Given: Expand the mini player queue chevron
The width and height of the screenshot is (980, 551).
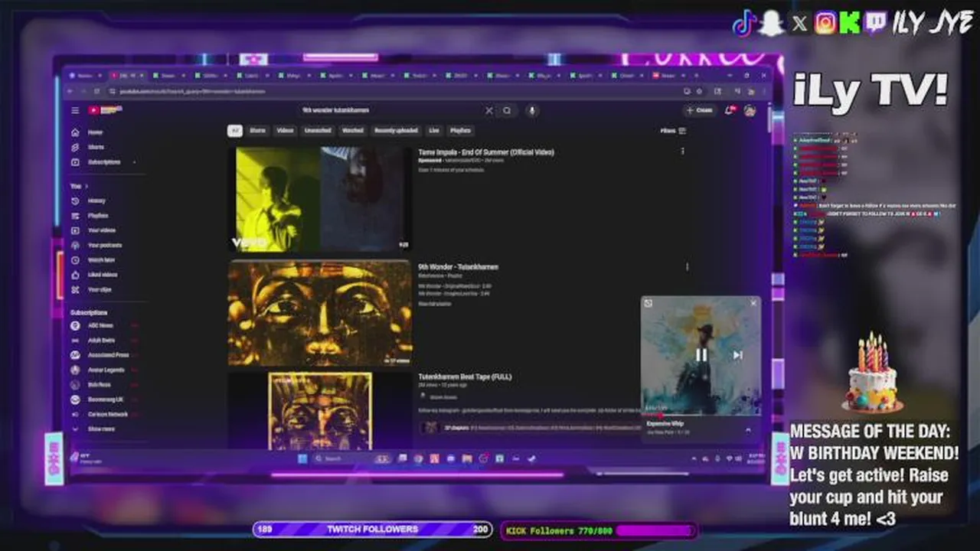Looking at the screenshot, I should [748, 429].
